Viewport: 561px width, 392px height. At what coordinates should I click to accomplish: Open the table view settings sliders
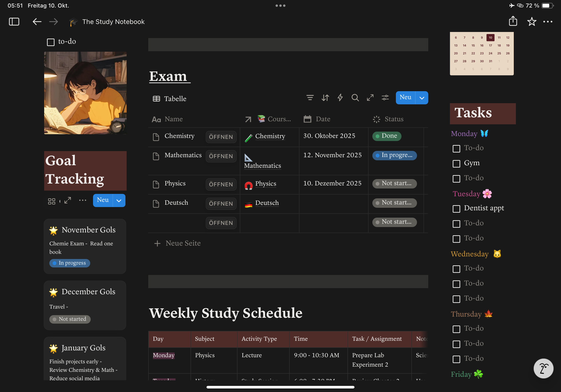[x=385, y=98]
